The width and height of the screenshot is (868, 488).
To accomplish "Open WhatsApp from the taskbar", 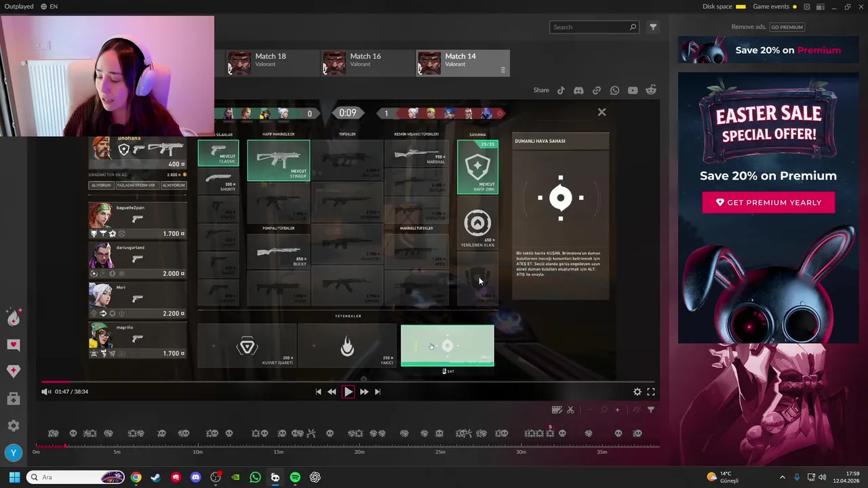I will pos(255,477).
